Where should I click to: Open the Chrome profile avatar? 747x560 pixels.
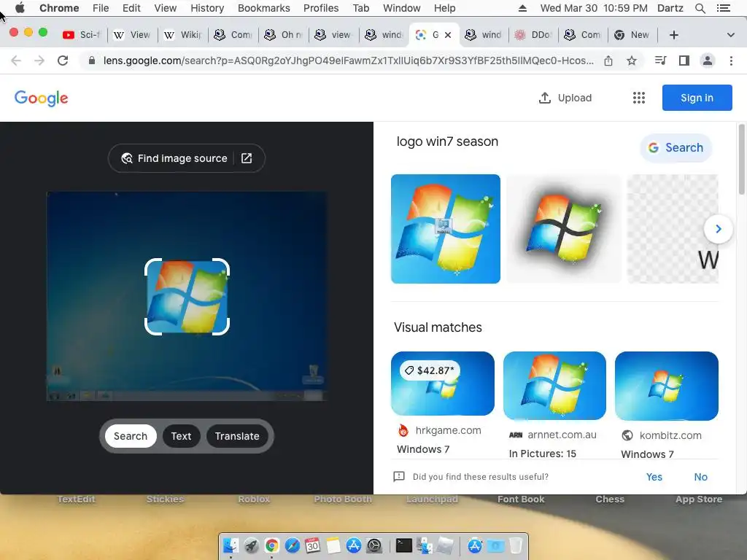coord(708,61)
